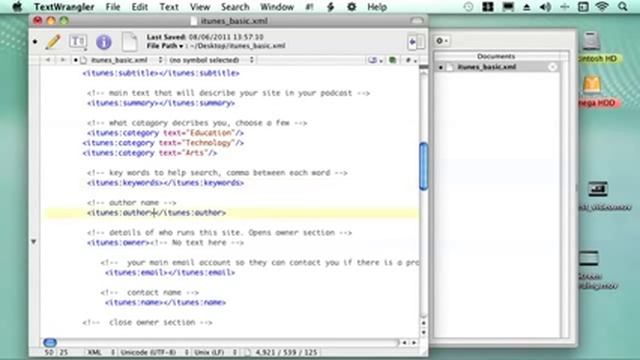
Task: Open the gear text filters menu in menu bar
Action: click(351, 7)
